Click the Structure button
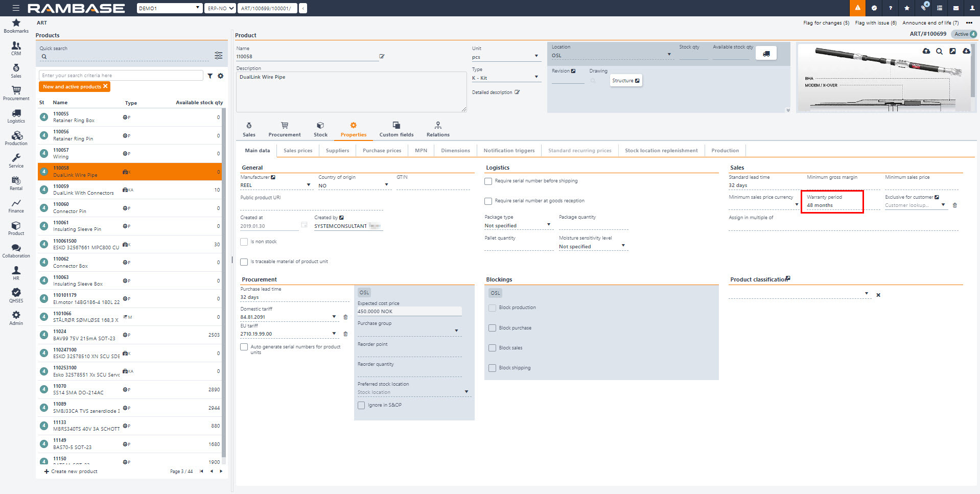The width and height of the screenshot is (980, 494). click(x=625, y=81)
